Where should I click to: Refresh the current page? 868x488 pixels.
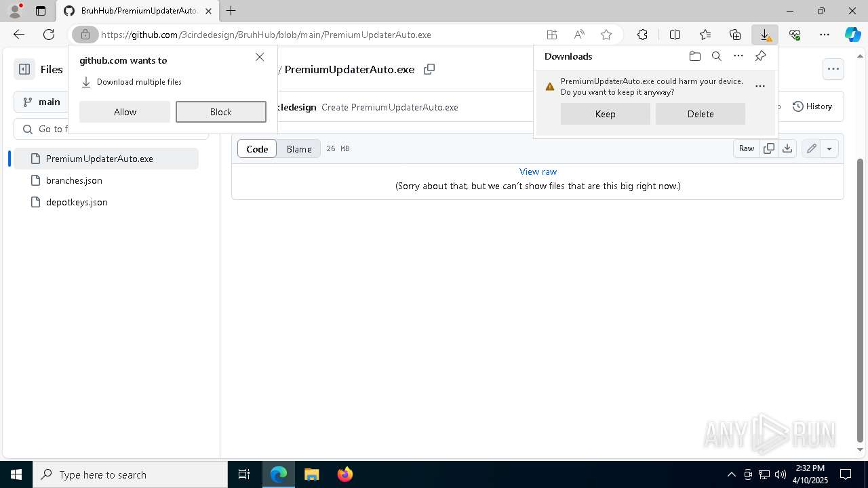tap(49, 35)
